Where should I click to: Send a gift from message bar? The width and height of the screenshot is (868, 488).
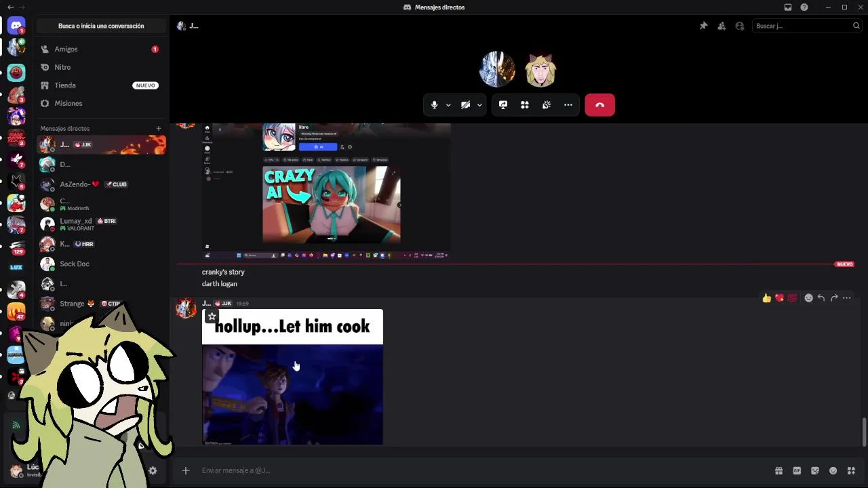778,471
